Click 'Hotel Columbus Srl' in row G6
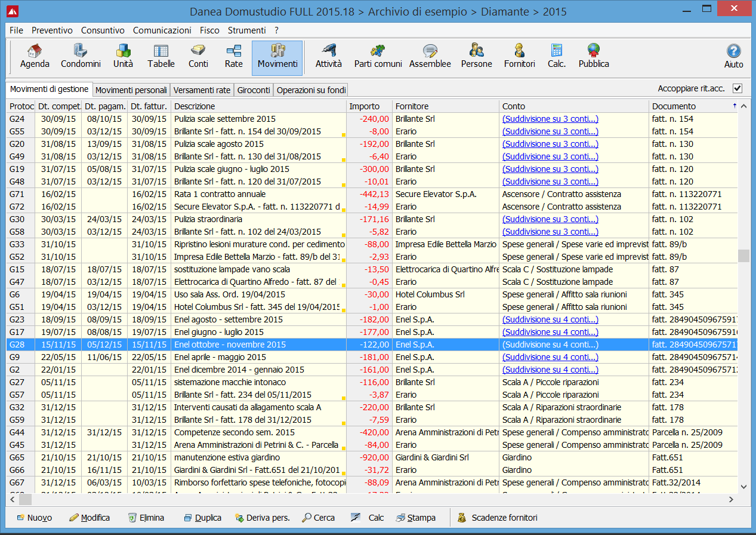 (x=430, y=294)
